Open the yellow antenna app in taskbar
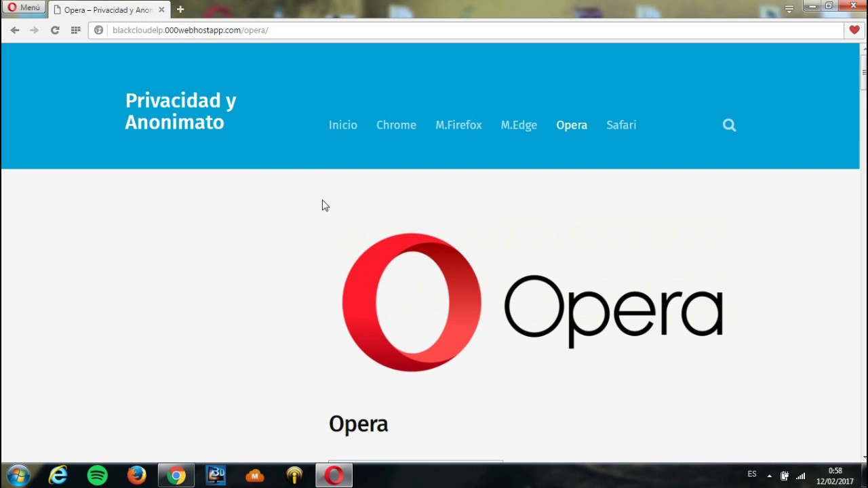 294,476
